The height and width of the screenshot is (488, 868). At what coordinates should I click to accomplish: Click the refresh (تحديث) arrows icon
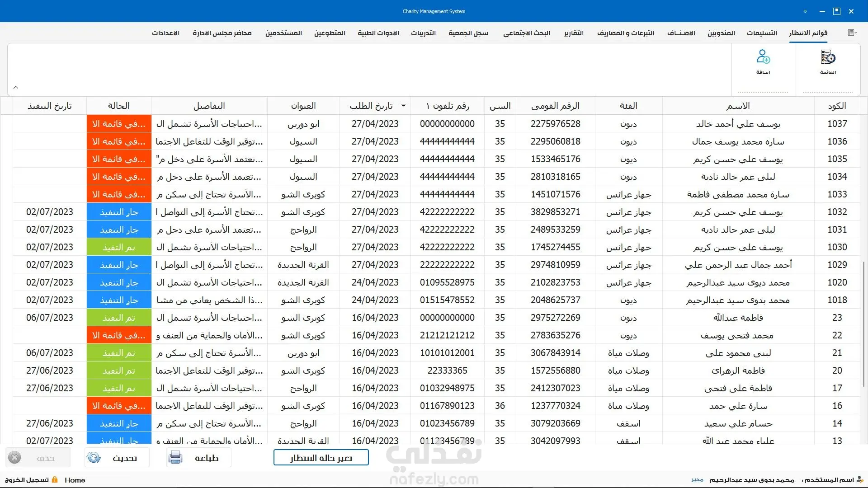94,458
